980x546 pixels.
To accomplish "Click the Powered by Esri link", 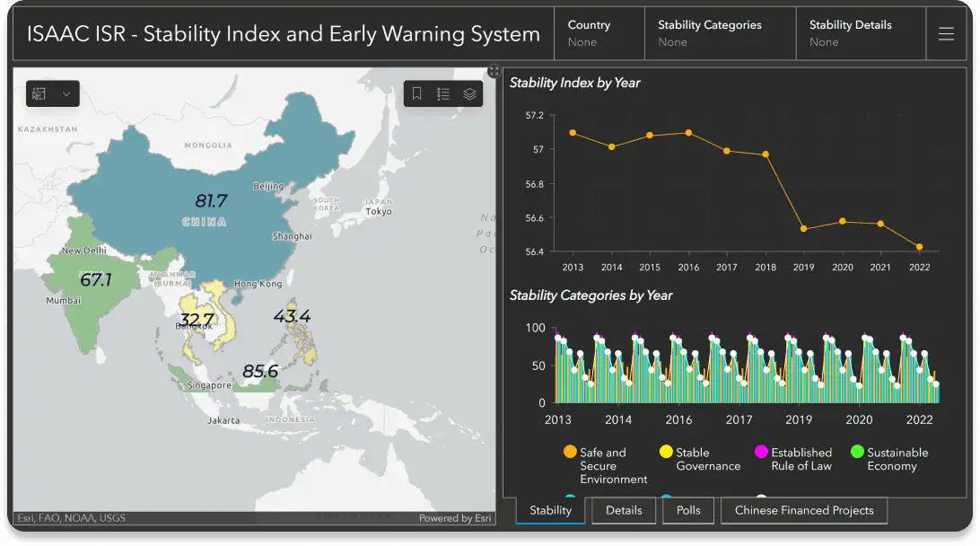I will (455, 518).
